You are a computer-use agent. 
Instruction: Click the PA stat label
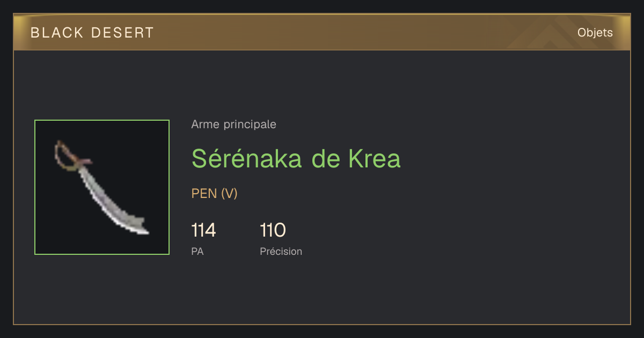(197, 251)
